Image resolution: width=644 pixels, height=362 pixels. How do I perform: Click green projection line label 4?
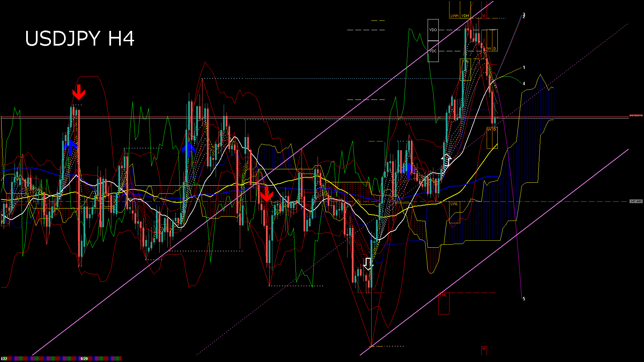524,83
